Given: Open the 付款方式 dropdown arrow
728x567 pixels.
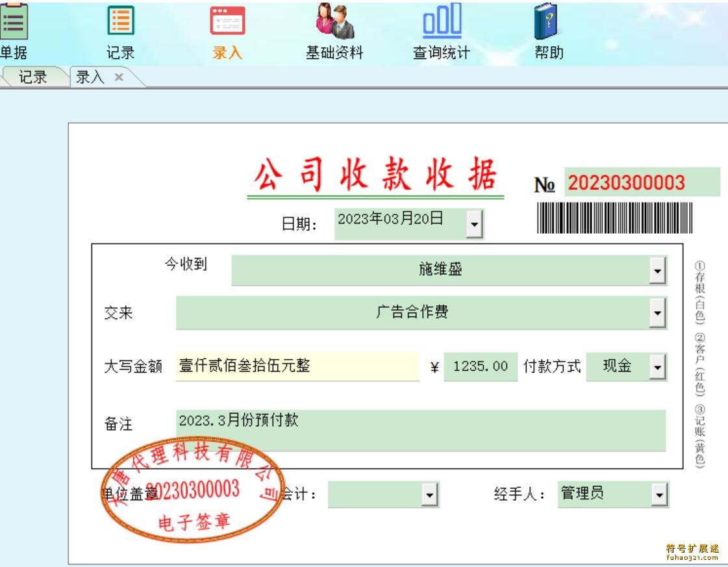Looking at the screenshot, I should click(657, 367).
